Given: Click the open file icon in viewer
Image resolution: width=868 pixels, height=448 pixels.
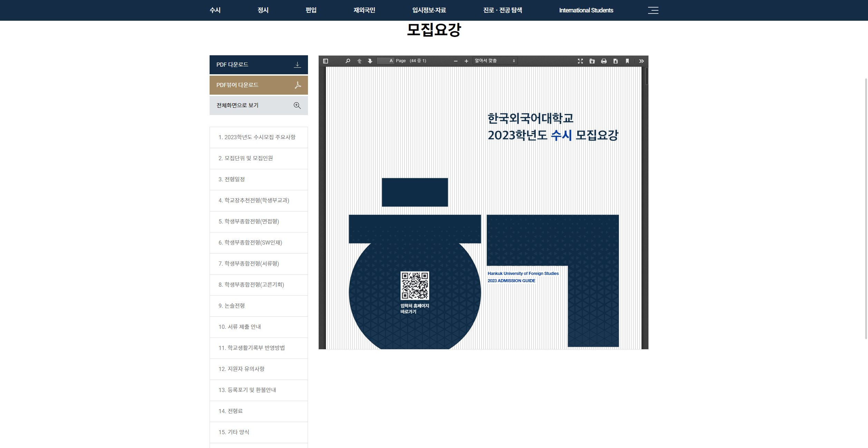Looking at the screenshot, I should pos(592,61).
